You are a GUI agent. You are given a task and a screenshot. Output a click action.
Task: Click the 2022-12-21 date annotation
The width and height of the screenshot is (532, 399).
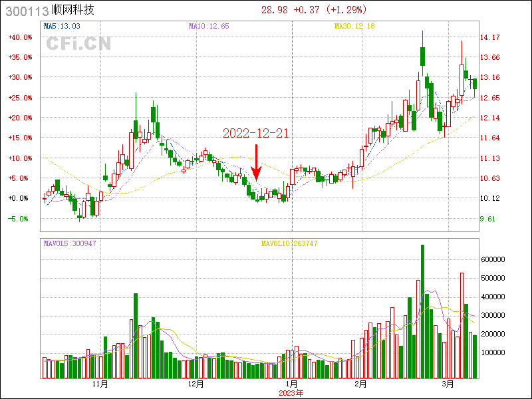(x=256, y=133)
